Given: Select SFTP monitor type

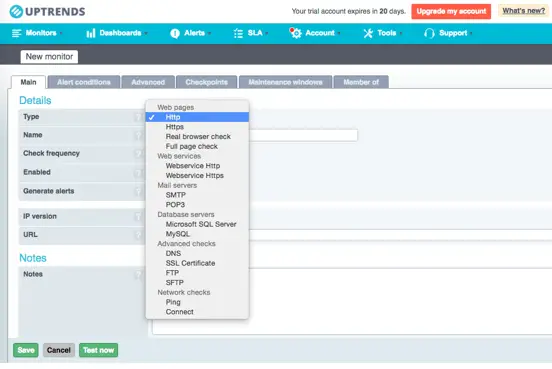Looking at the screenshot, I should pos(197,283).
